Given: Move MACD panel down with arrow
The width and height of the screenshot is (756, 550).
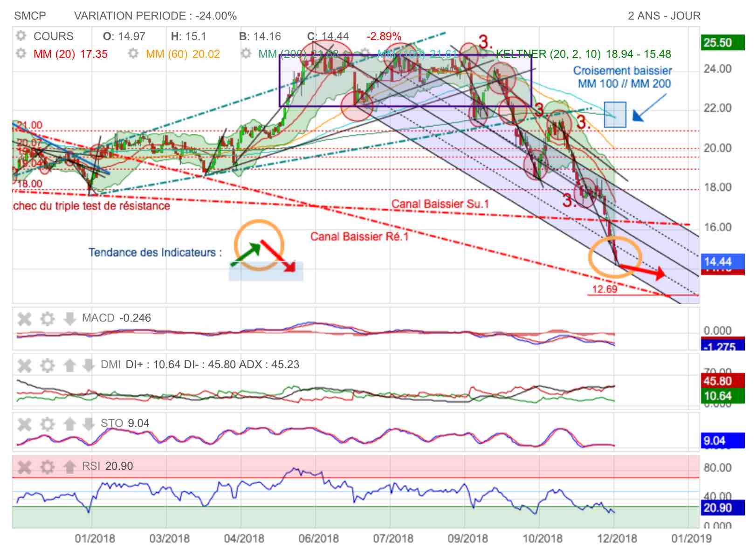Looking at the screenshot, I should tap(69, 319).
